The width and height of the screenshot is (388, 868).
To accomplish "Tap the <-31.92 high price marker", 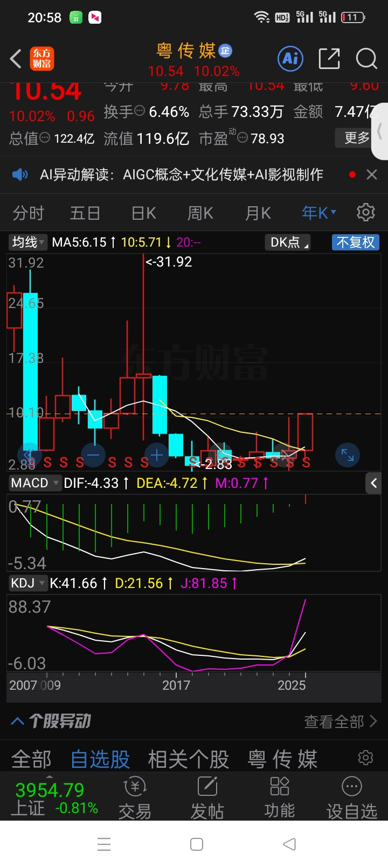I will [169, 262].
